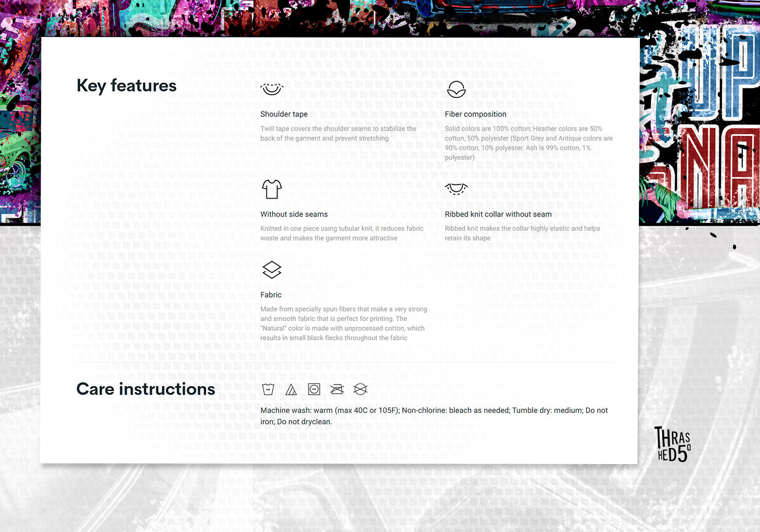Click the machine wash care symbol
The height and width of the screenshot is (532, 760).
click(x=268, y=389)
